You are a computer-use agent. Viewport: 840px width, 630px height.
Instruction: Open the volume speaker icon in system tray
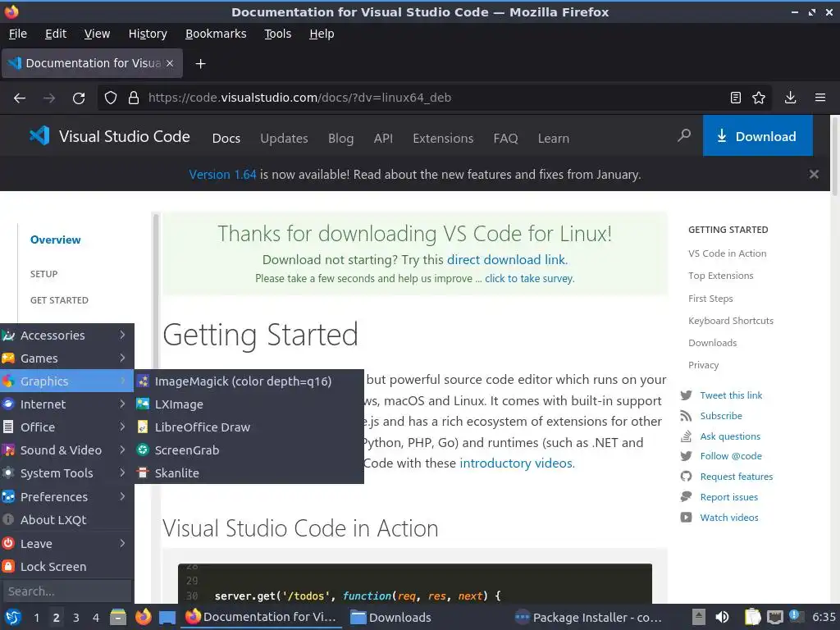point(722,617)
